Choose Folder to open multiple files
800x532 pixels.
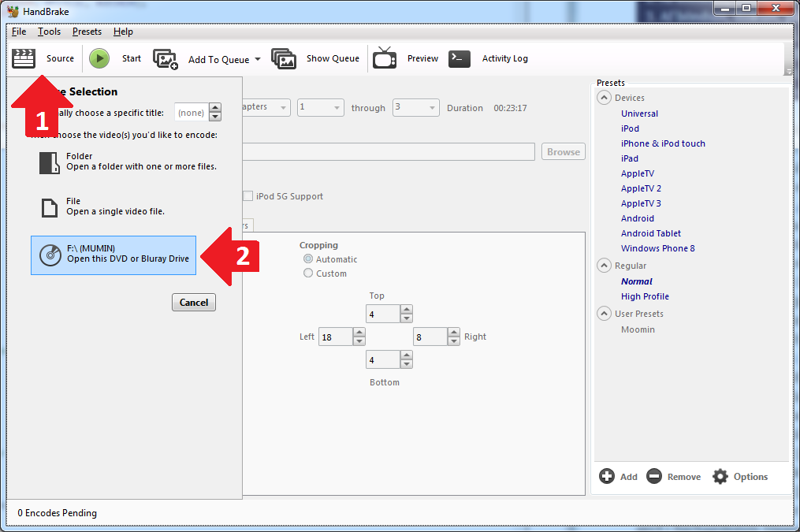click(x=128, y=162)
